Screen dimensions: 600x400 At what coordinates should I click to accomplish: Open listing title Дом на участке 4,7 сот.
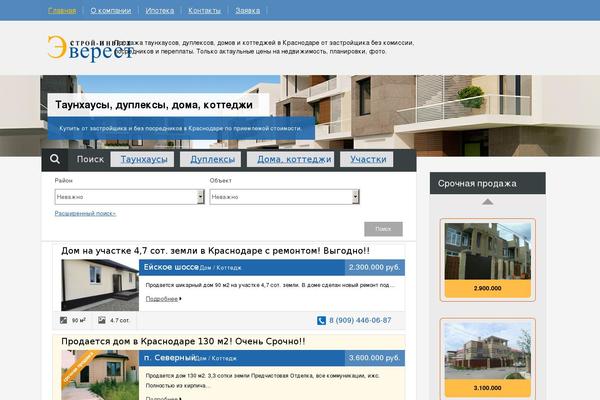pyautogui.click(x=215, y=251)
